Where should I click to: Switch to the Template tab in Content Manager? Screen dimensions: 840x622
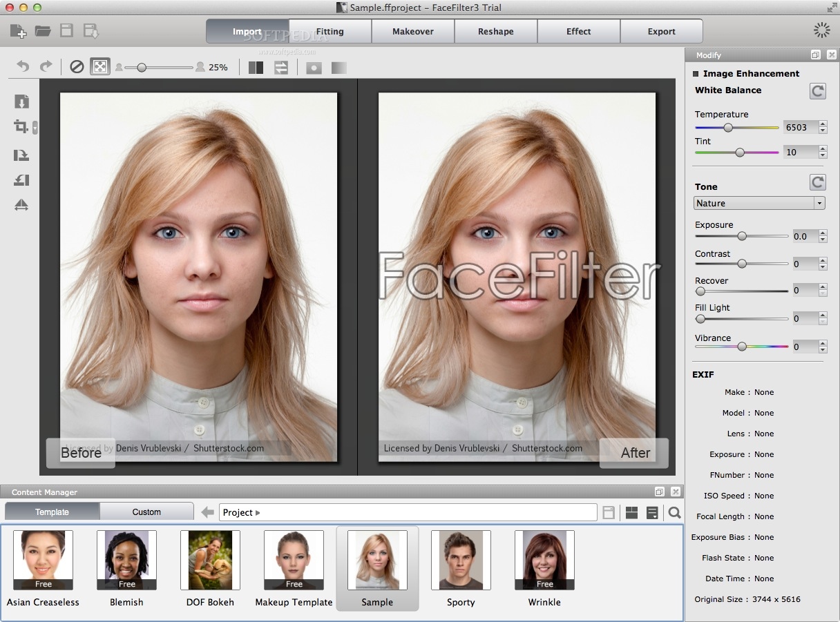click(x=50, y=512)
